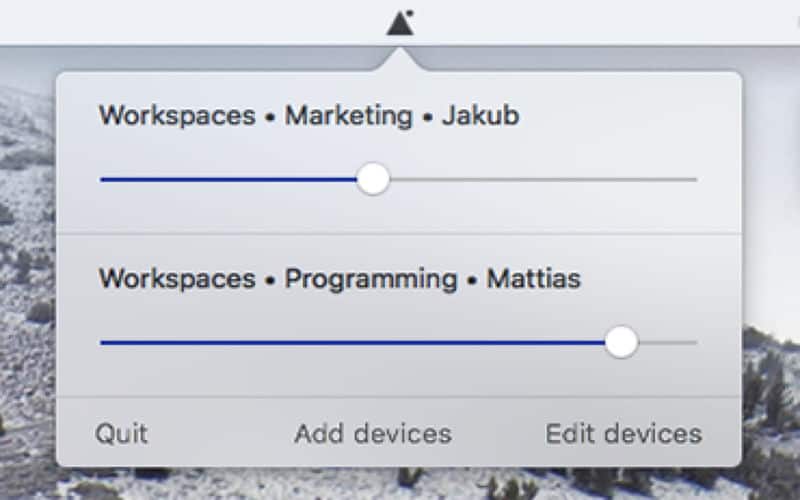Set Mattias's slider to its far-left start
The image size is (800, 500).
click(102, 342)
